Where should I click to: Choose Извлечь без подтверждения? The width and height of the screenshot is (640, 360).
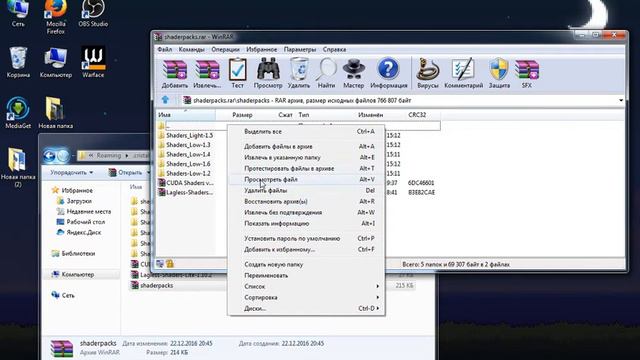tap(306, 212)
